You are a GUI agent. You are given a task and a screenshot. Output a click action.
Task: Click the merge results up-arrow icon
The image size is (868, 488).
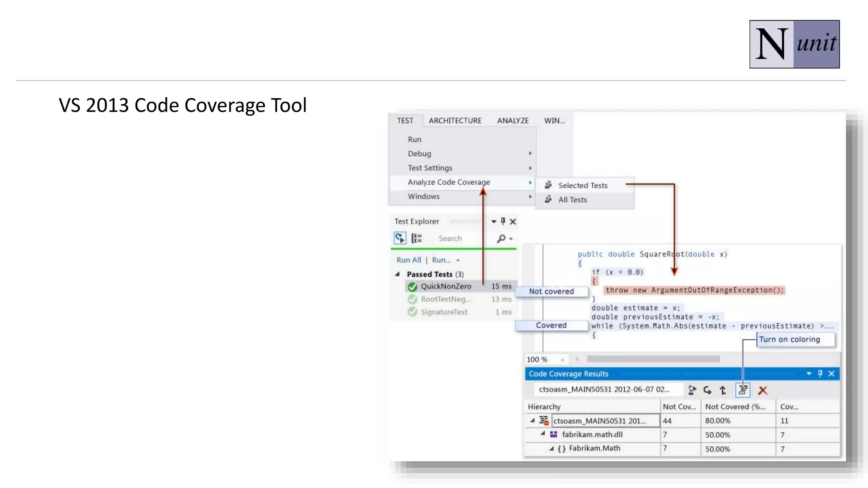723,390
